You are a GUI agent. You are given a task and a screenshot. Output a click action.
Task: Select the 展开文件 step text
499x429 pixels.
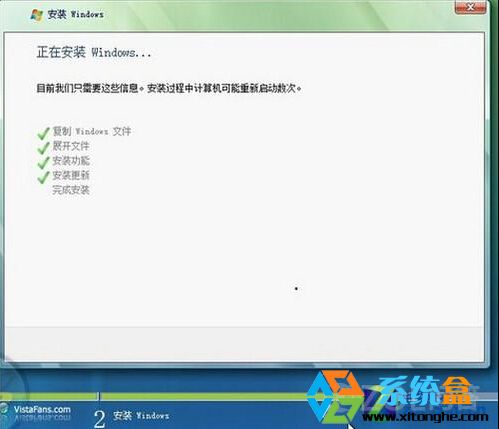pyautogui.click(x=71, y=146)
